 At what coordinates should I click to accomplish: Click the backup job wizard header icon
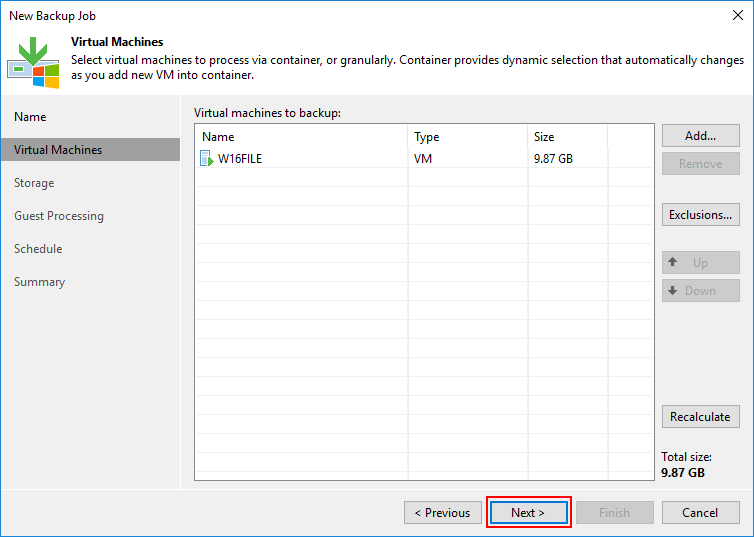33,63
